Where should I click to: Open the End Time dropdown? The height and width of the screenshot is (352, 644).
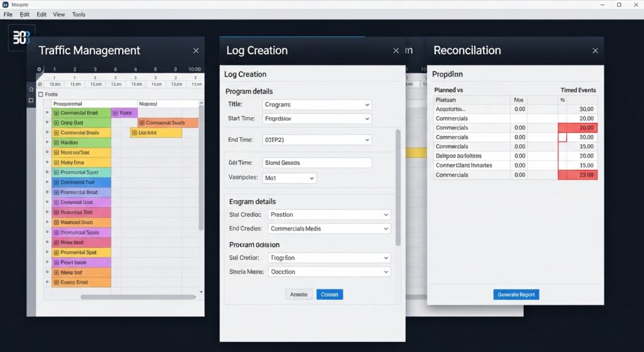pos(317,140)
